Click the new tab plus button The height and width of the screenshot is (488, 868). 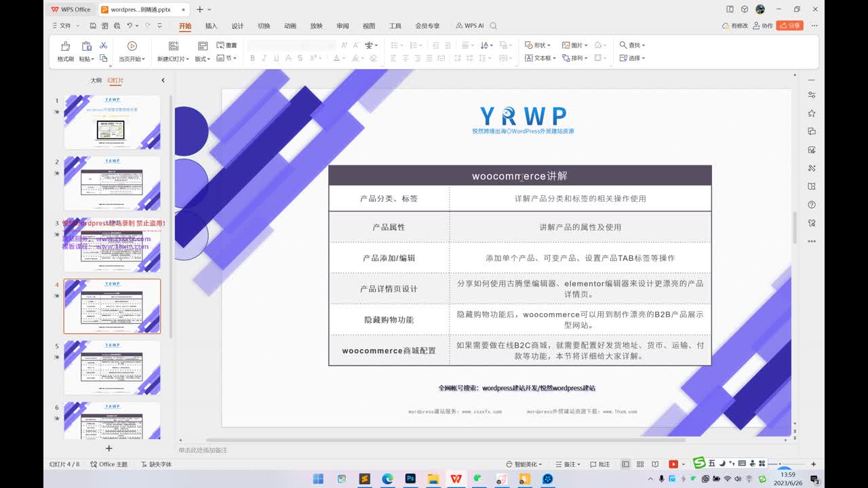pos(199,9)
